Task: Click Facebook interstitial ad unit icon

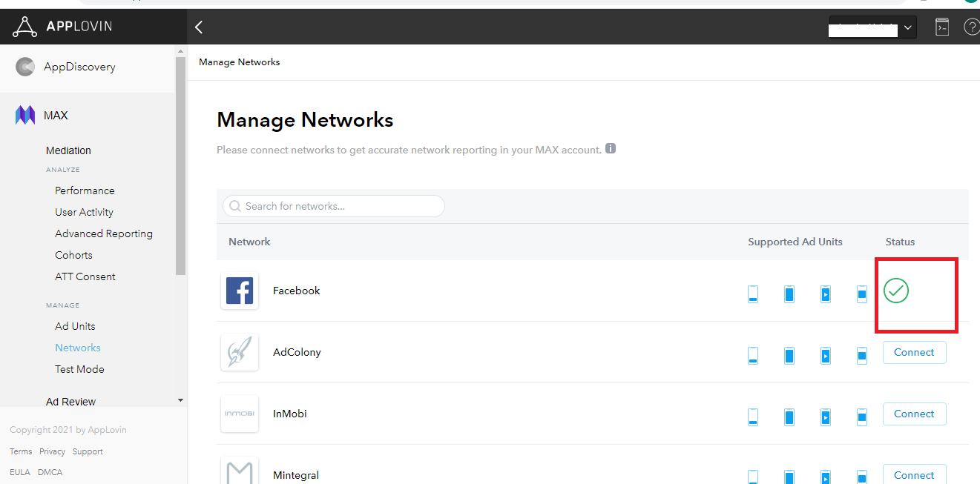Action: (x=789, y=294)
